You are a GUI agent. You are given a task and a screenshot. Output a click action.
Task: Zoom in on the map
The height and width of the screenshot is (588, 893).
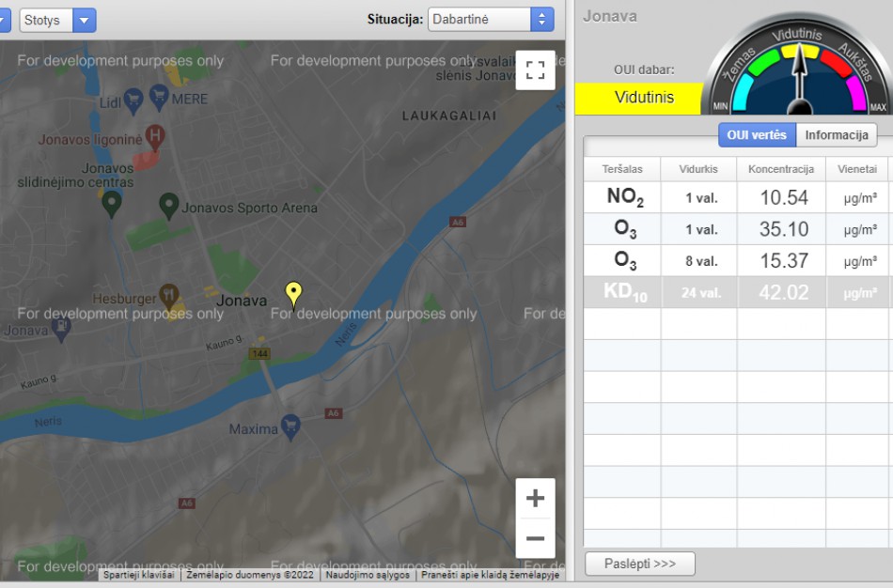pos(535,499)
